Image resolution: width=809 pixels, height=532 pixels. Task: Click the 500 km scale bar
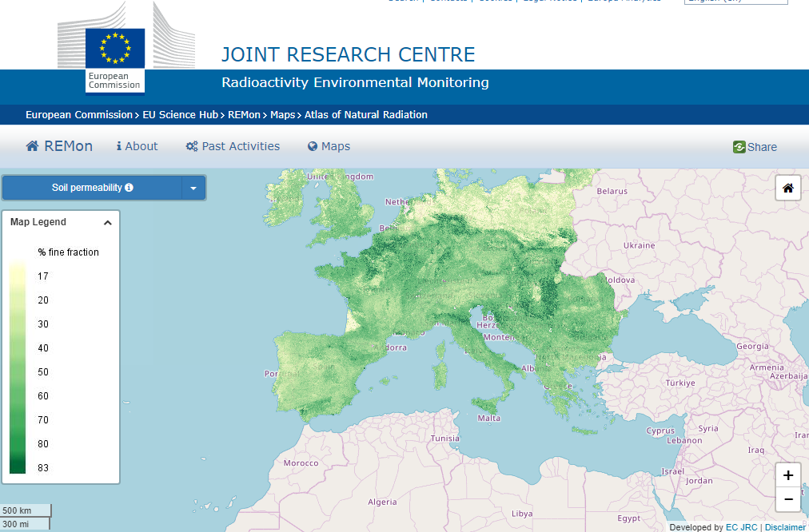pyautogui.click(x=26, y=510)
